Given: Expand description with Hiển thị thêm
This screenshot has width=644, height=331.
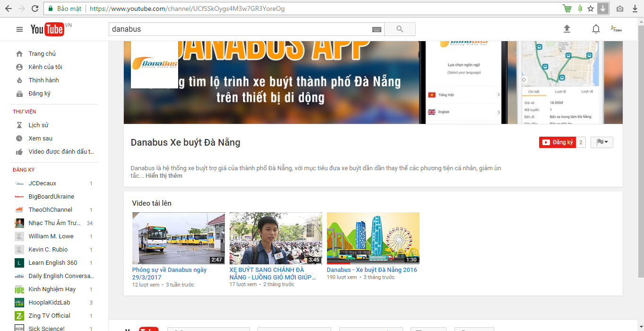Looking at the screenshot, I should (x=164, y=176).
